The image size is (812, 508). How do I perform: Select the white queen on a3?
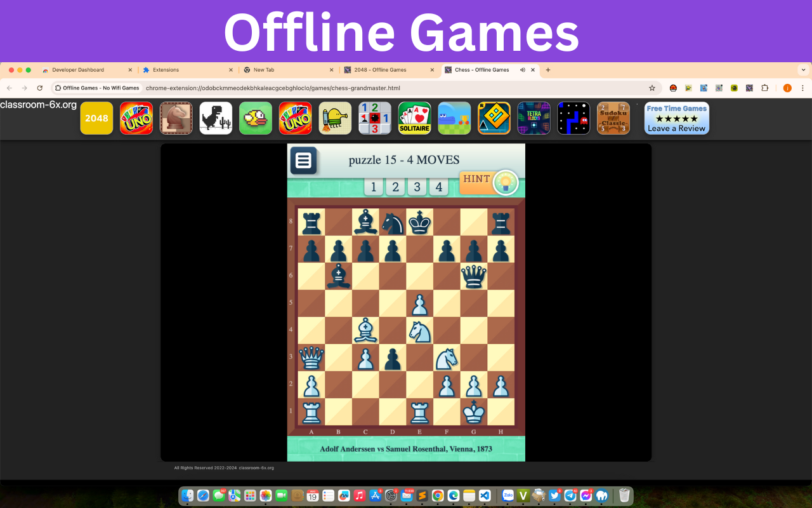[311, 358]
